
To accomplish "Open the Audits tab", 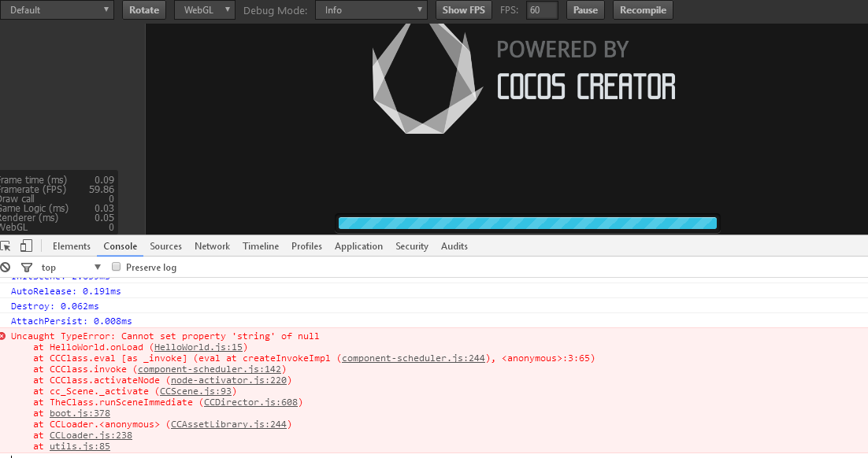I will 454,246.
